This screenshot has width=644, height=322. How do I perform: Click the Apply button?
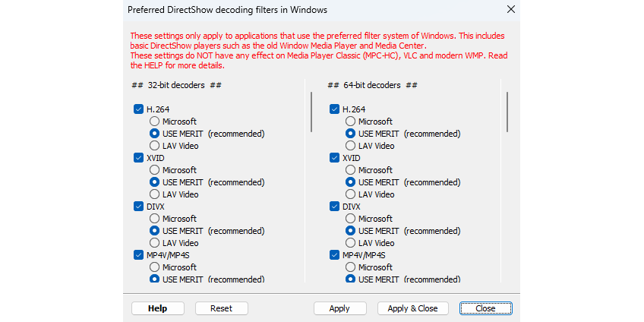[x=339, y=308]
